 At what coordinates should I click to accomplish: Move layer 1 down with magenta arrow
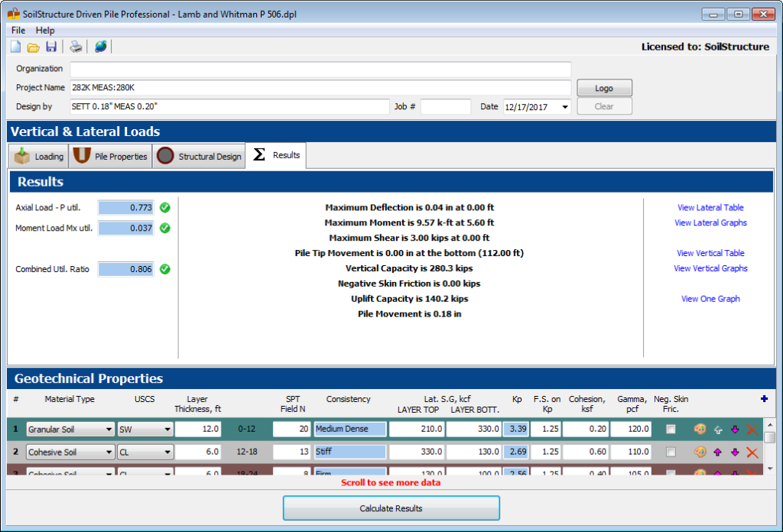(735, 430)
